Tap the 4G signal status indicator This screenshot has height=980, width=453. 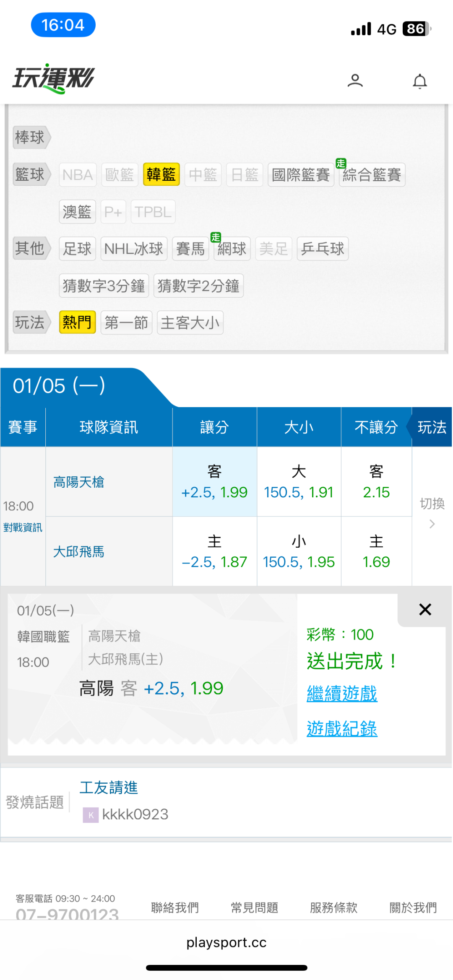click(x=386, y=29)
